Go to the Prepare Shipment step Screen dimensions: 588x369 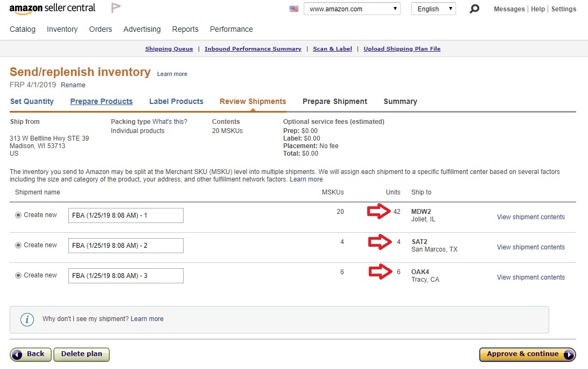coord(335,101)
